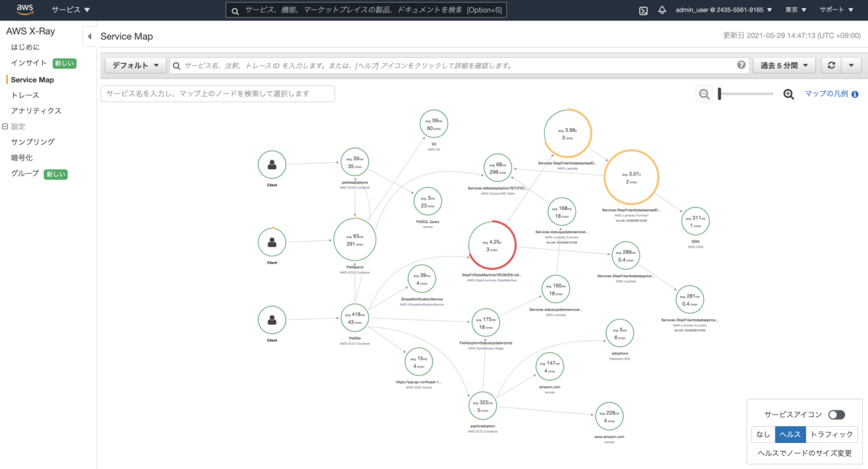This screenshot has width=868, height=469.
Task: Adjust the map zoom slider
Action: (746, 94)
